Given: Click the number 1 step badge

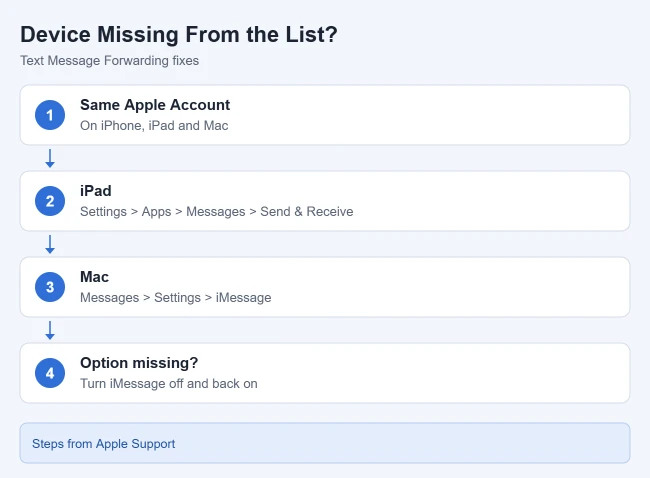Looking at the screenshot, I should click(x=50, y=115).
